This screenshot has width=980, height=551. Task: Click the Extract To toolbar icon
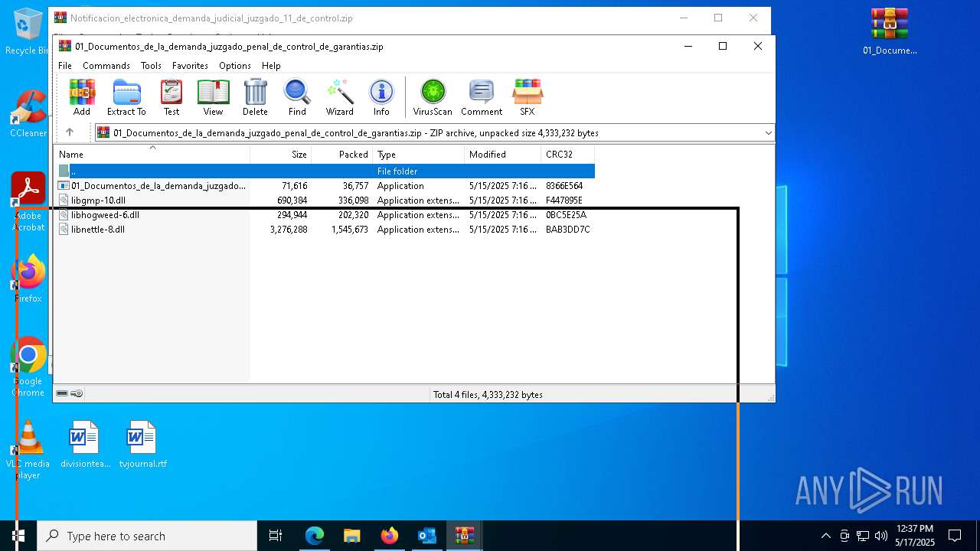[126, 97]
